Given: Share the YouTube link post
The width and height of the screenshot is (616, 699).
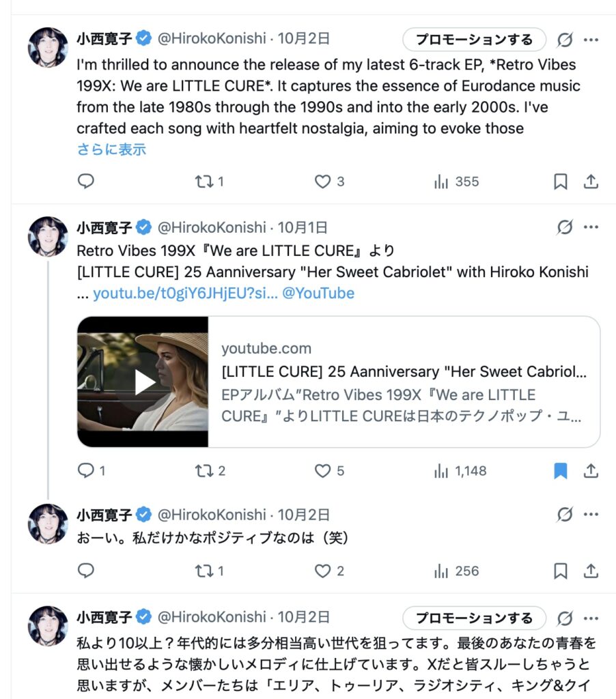Looking at the screenshot, I should (x=591, y=471).
